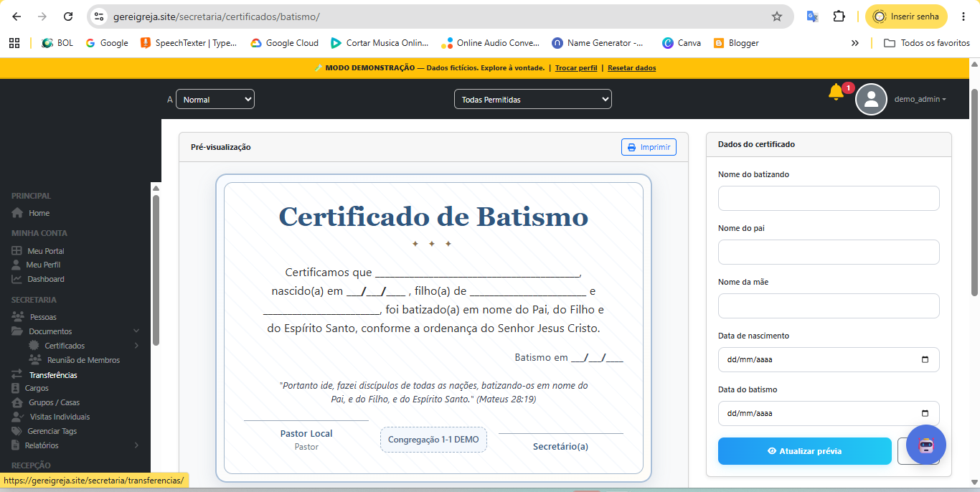Print the certificate with Imprimir
Viewport: 980px width, 492px height.
(x=649, y=147)
